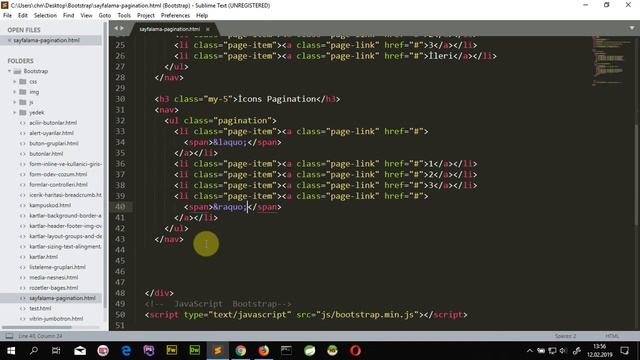Open kampuskod.html in sidebar

[50, 205]
